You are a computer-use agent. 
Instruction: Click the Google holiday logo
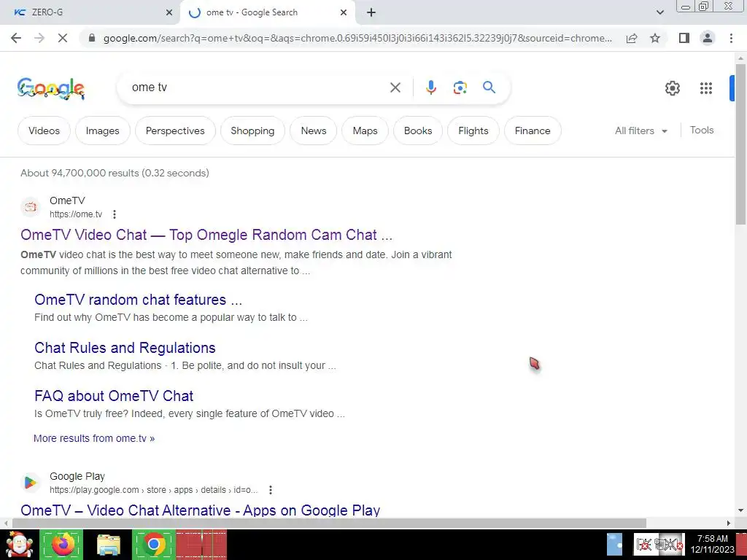point(51,88)
